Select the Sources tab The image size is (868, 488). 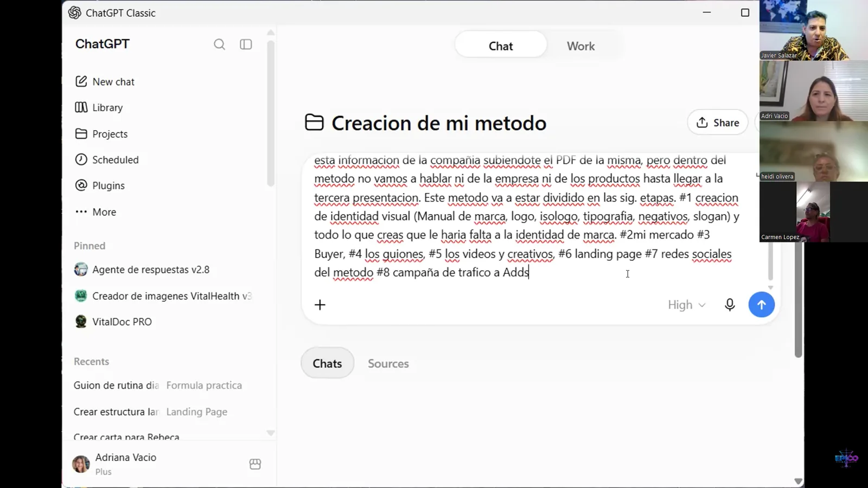point(388,363)
